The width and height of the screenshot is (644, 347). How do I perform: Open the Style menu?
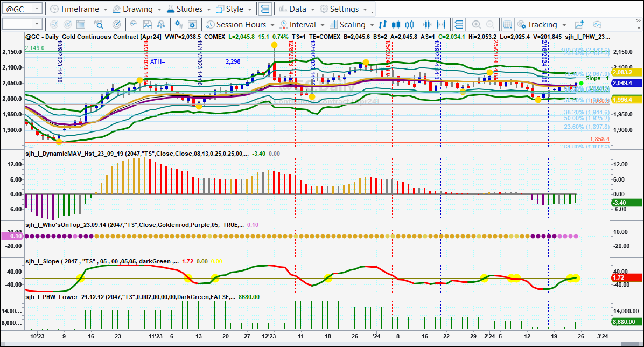(x=234, y=9)
